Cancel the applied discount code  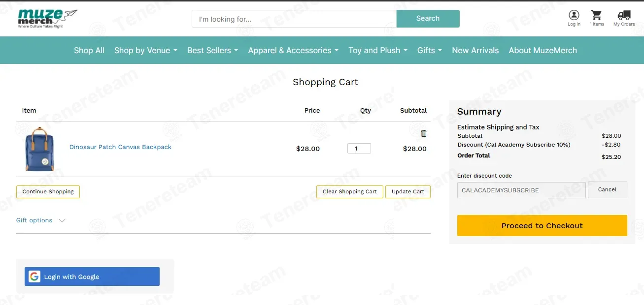tap(608, 190)
